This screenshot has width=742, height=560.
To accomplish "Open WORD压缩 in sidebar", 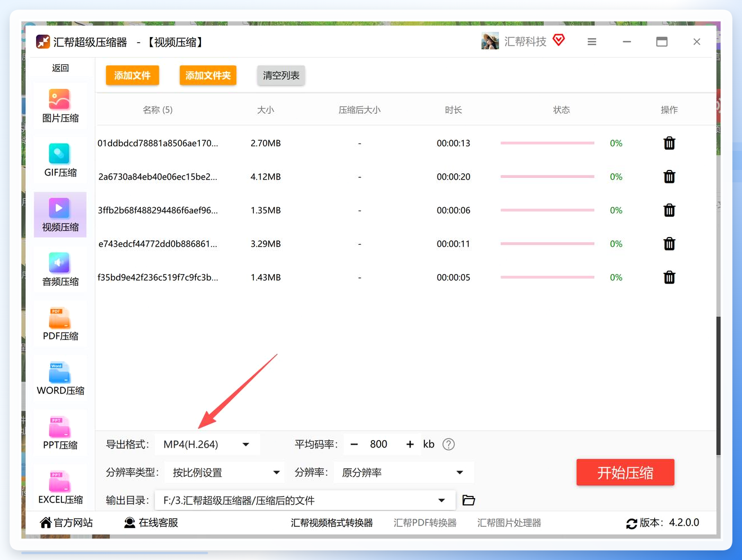I will [60, 379].
